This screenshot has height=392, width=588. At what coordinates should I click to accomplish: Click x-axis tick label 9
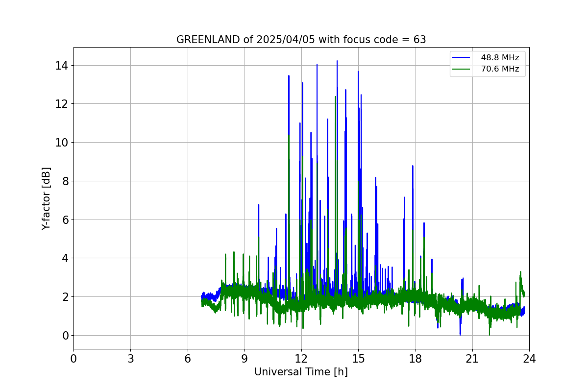(245, 359)
